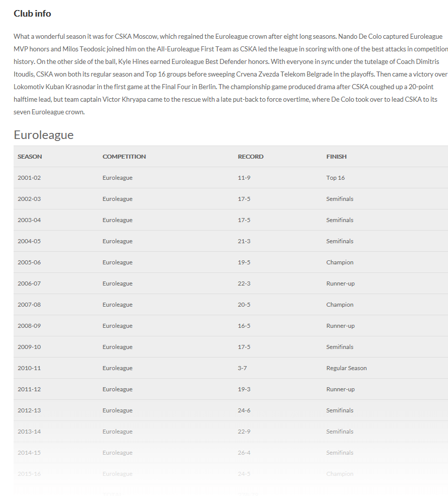Click the Runner-up finish for 2011-12
448x496 pixels.
click(x=340, y=389)
